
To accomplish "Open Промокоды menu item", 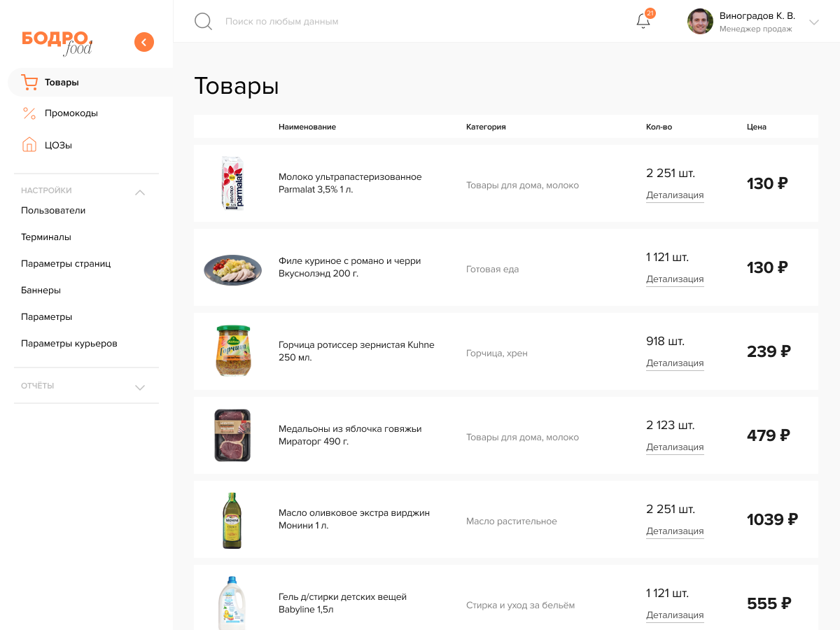I will 71,113.
